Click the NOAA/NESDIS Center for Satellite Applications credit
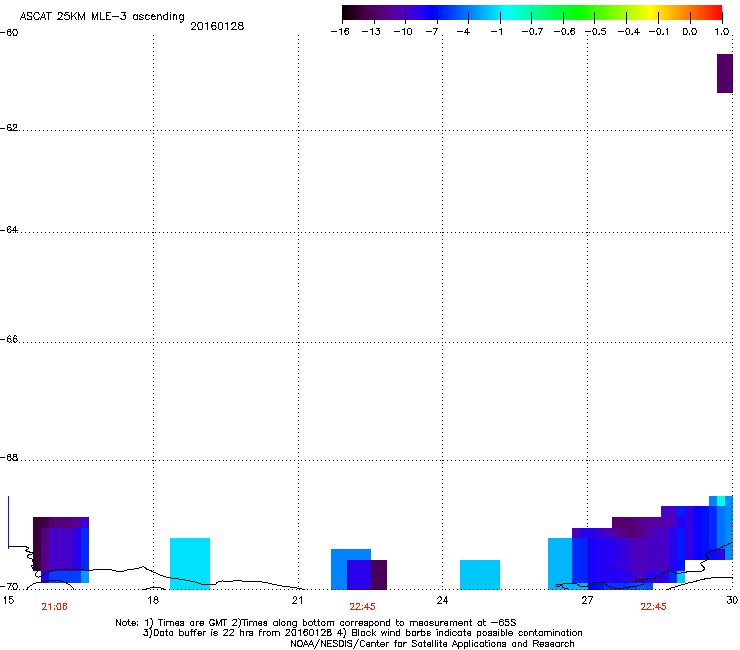 432,644
